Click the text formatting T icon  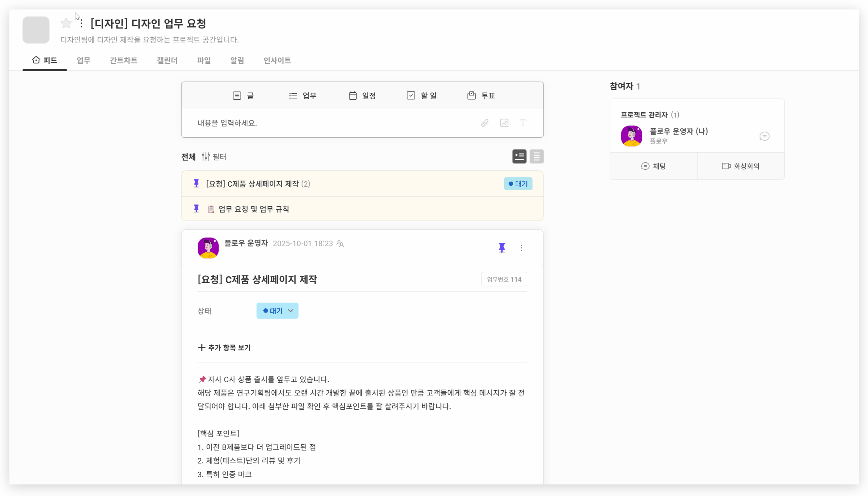523,123
